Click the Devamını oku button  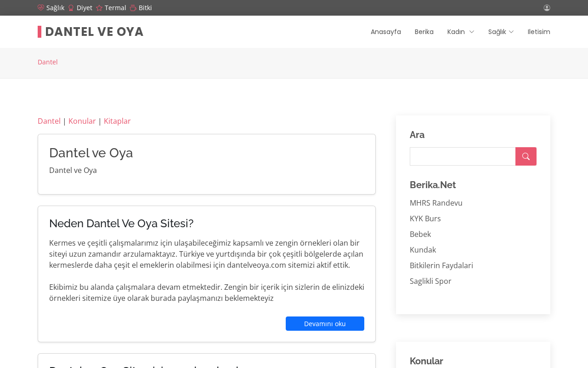coord(325,323)
